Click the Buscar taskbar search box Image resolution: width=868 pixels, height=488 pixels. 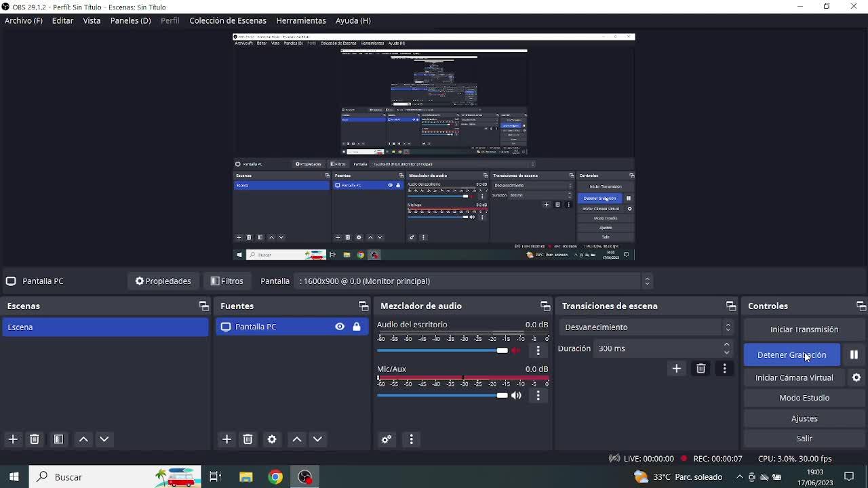pos(115,477)
